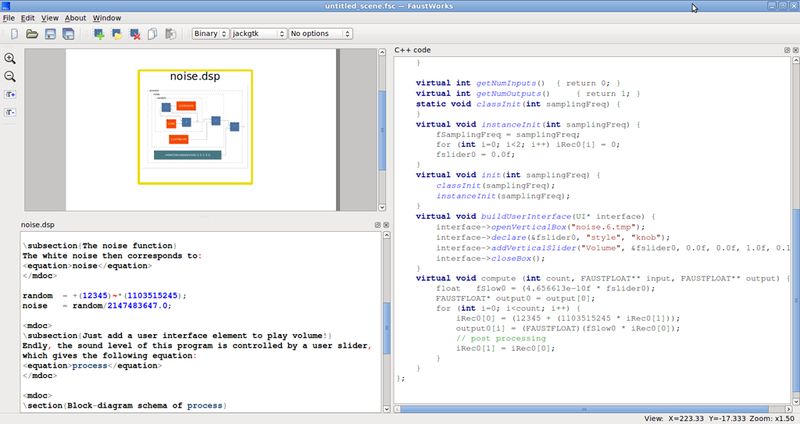Expand the jackgtk architecture dropdown
Viewport: 800px width, 424px height.
[259, 34]
